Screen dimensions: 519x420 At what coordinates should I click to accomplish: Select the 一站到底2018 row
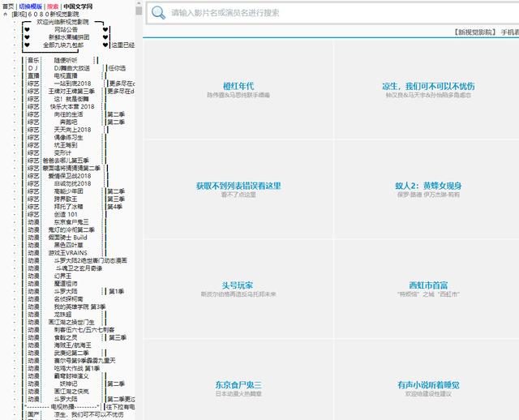pos(72,84)
